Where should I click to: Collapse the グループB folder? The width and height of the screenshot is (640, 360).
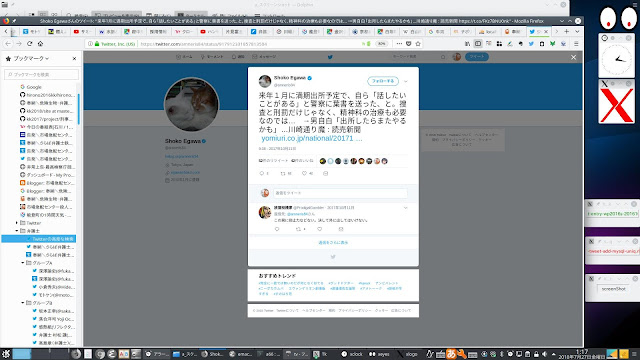click(23, 303)
